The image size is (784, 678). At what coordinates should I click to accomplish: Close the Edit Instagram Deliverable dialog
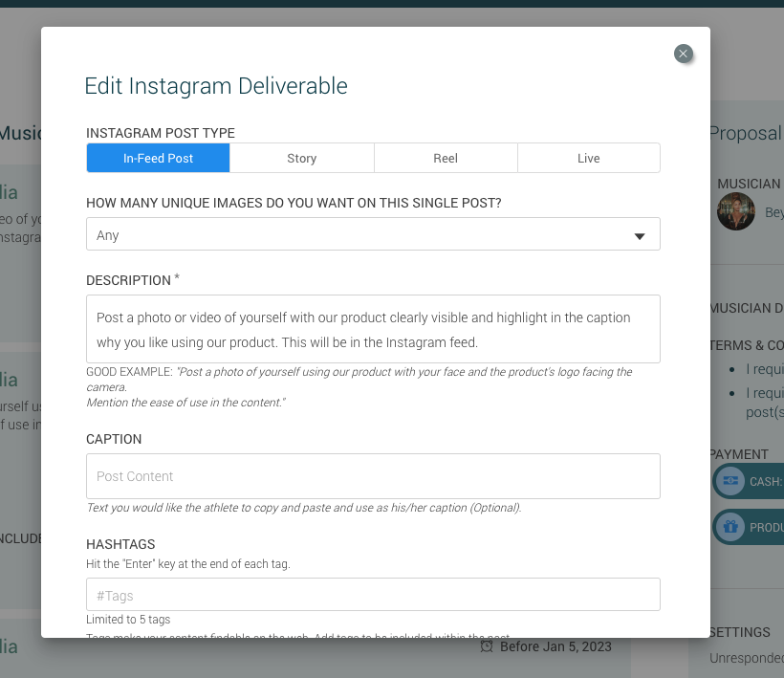point(683,54)
